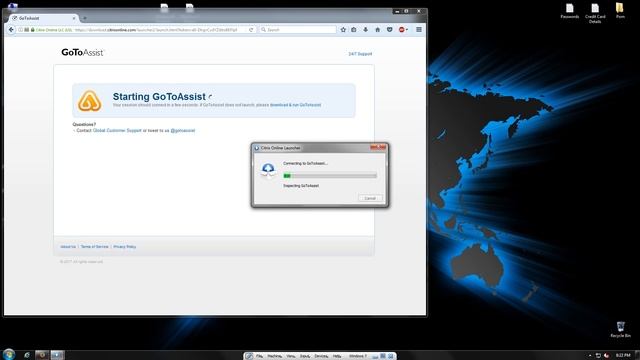Open the Input menu in VM bar
Screen dimensions: 640x360
pos(305,356)
